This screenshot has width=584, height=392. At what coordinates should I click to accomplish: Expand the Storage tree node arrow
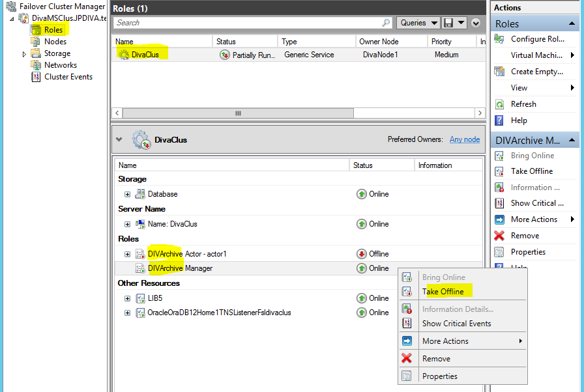24,54
